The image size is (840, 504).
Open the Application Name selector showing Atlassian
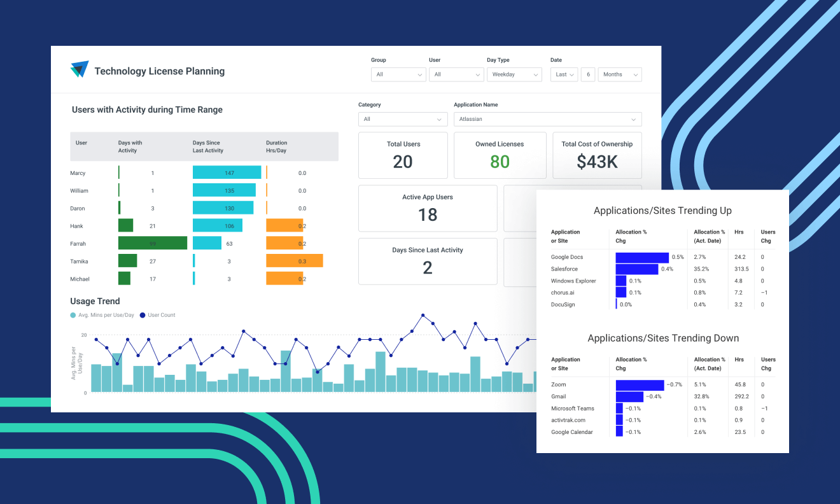[x=547, y=119]
